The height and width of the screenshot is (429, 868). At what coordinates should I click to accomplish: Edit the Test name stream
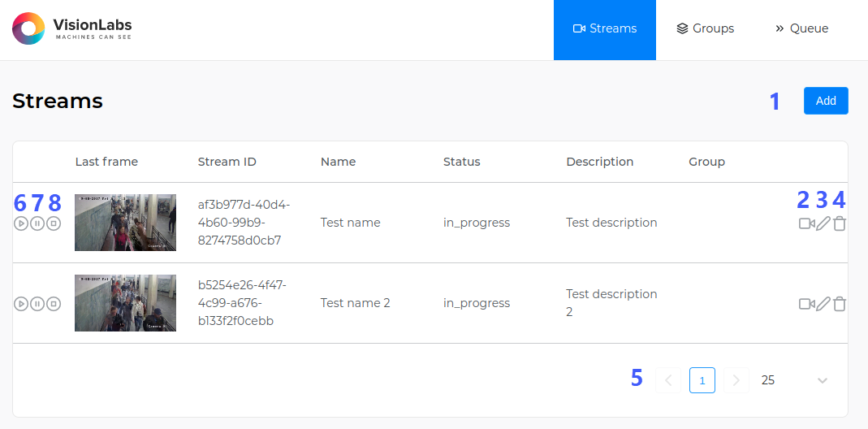pyautogui.click(x=823, y=223)
